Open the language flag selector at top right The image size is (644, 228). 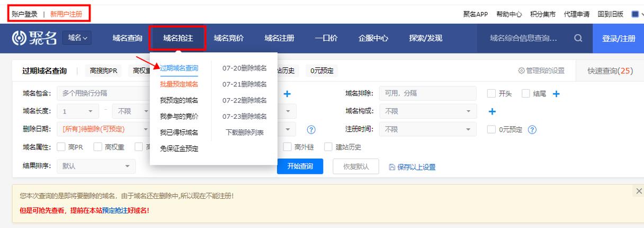click(637, 14)
